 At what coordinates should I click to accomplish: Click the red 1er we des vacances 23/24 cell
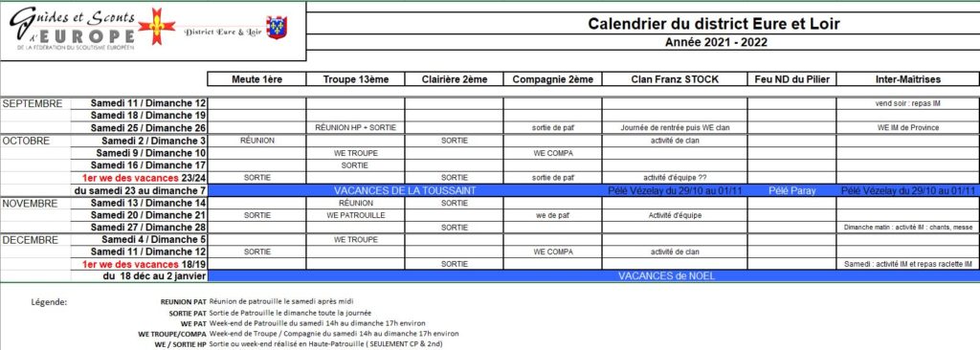click(x=139, y=178)
